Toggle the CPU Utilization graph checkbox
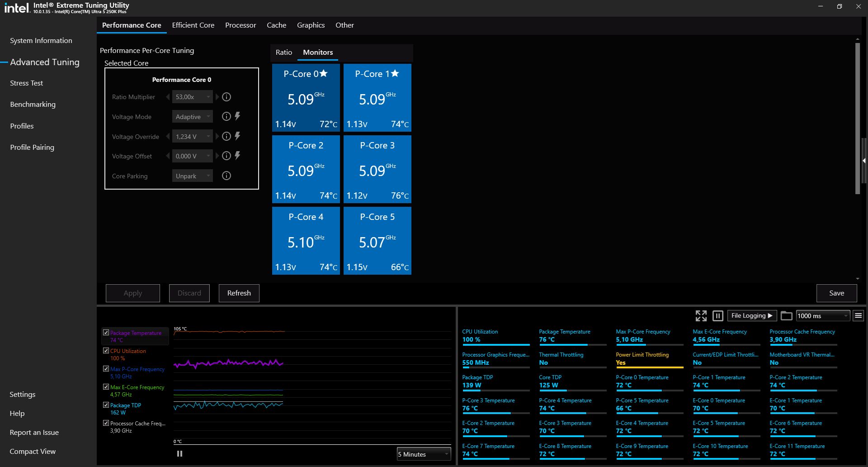Screen dimensions: 868x467 pos(106,350)
